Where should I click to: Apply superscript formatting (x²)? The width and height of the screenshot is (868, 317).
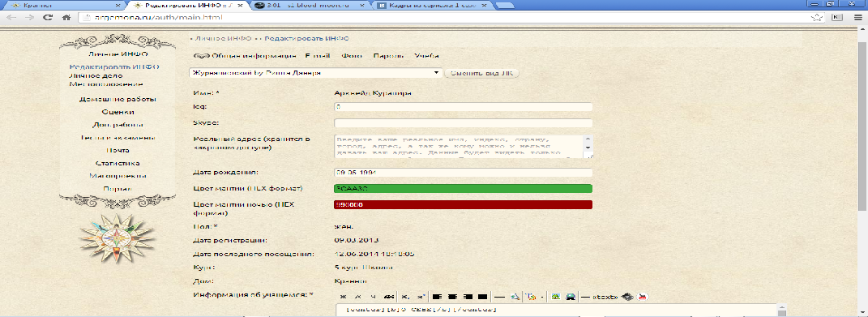coord(421,297)
